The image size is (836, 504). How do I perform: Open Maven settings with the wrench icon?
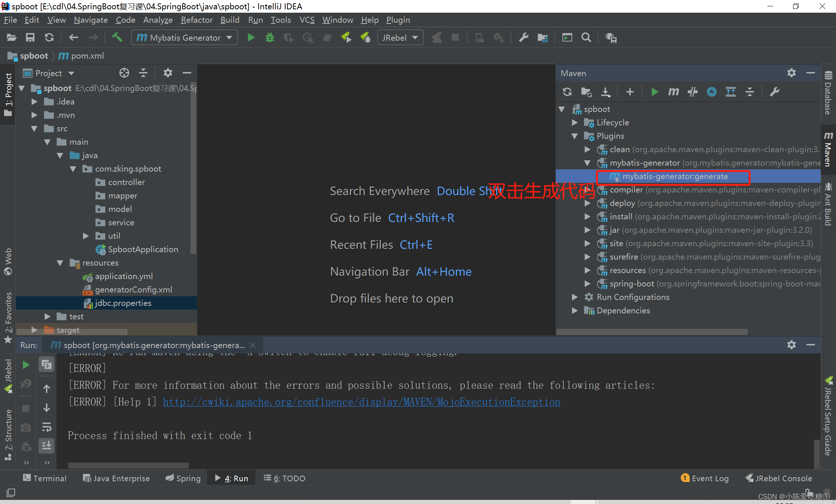[x=775, y=92]
